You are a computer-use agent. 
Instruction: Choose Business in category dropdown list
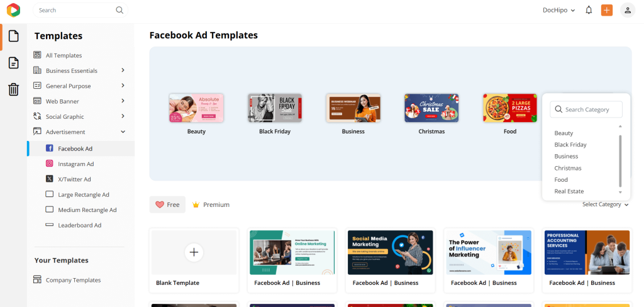pos(566,156)
